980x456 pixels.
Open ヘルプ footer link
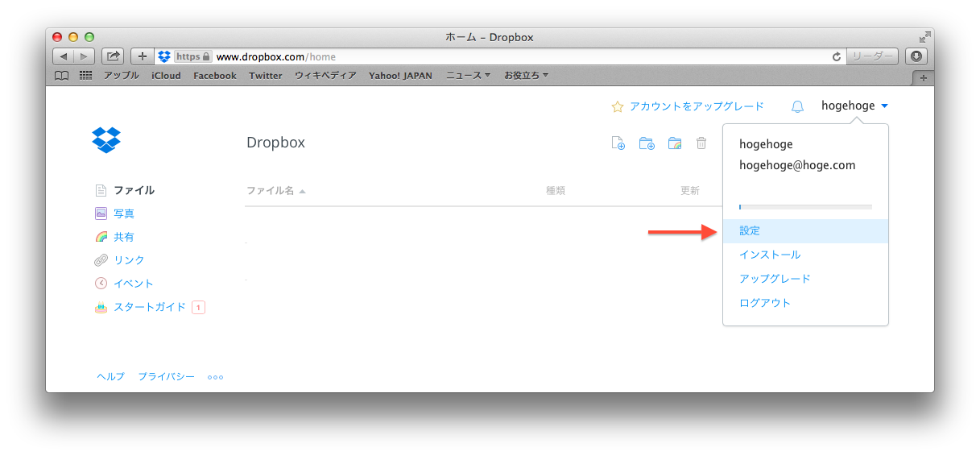[x=110, y=376]
